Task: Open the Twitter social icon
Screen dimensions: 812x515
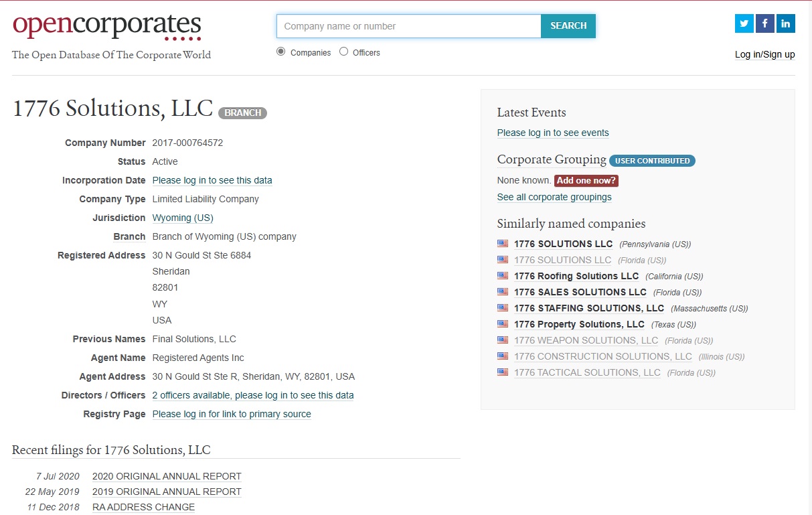Action: click(744, 23)
